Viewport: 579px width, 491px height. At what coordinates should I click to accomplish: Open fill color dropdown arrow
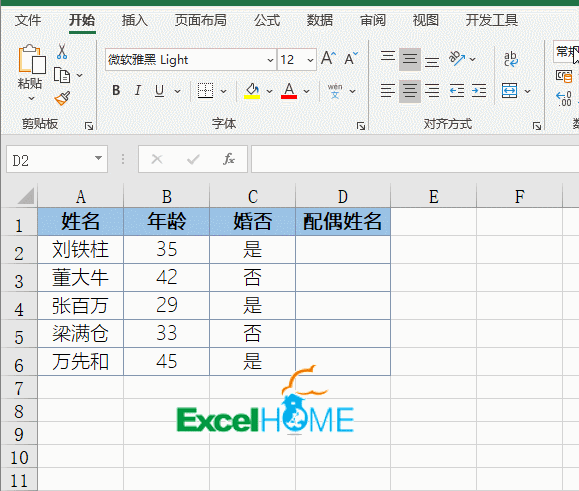click(270, 91)
